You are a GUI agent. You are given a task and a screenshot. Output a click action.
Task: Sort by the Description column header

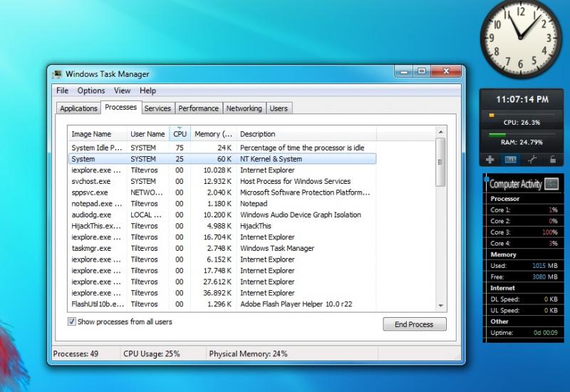(x=306, y=134)
